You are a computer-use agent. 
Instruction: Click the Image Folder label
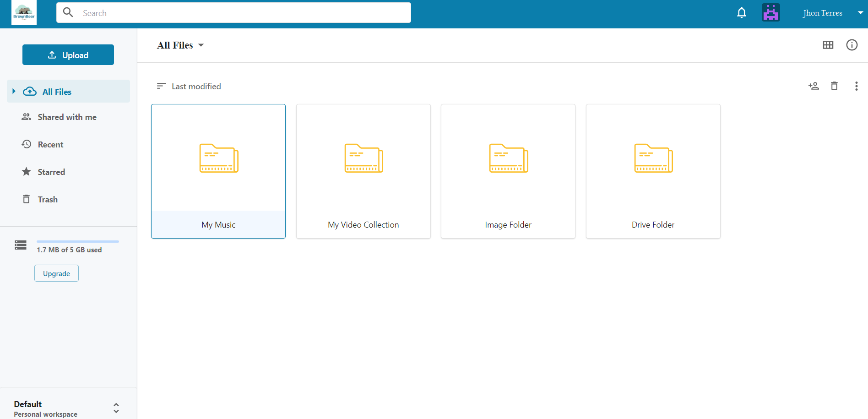(x=508, y=225)
